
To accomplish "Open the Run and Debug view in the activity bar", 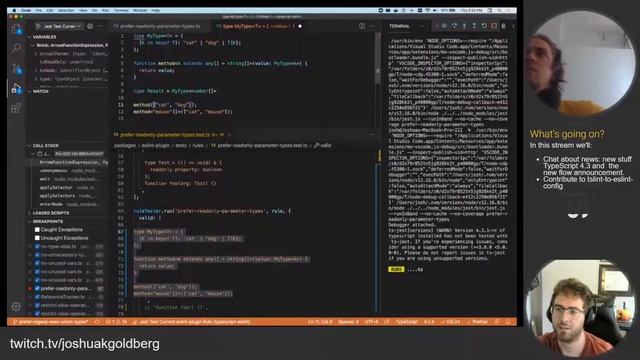I will (16, 88).
